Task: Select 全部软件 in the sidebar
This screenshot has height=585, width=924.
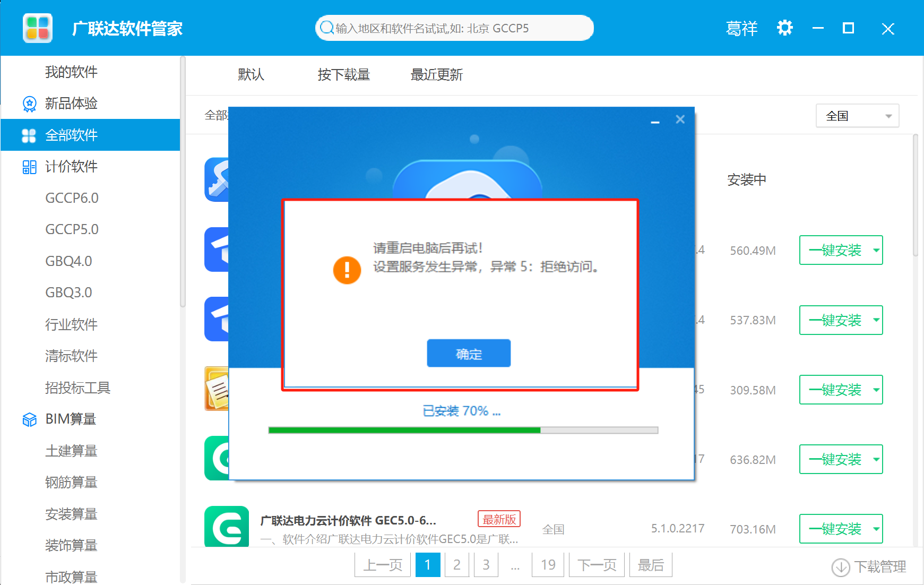Action: [x=90, y=135]
